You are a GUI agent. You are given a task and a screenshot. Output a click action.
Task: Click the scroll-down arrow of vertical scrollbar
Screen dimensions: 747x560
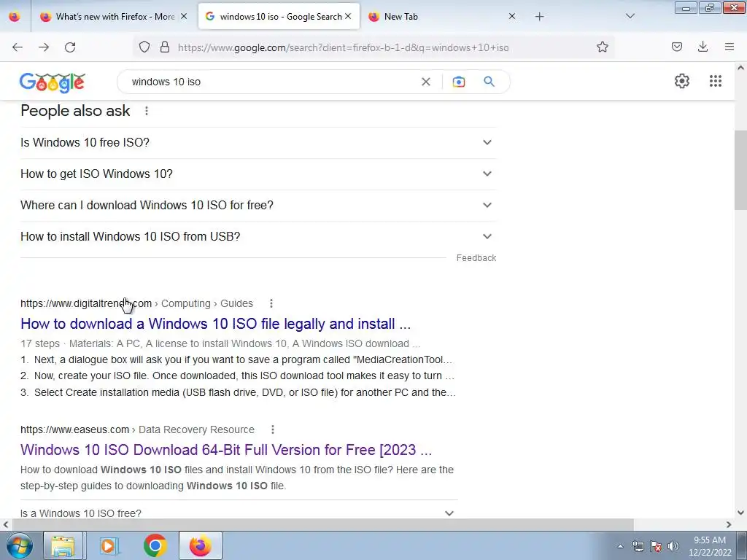pyautogui.click(x=740, y=513)
